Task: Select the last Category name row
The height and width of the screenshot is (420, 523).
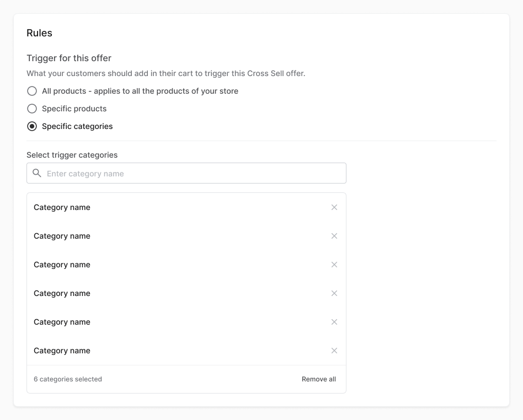Action: pos(186,351)
